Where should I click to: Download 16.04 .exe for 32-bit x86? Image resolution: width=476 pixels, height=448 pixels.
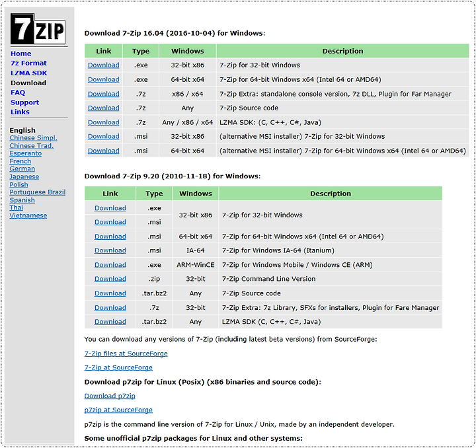pyautogui.click(x=104, y=65)
